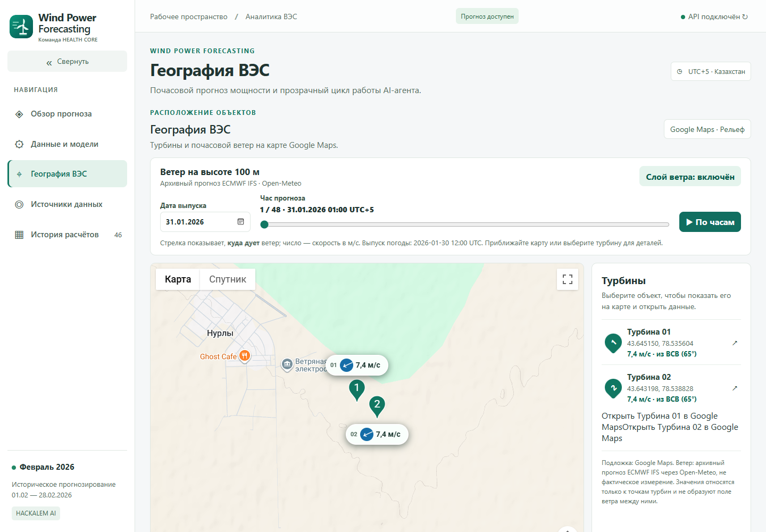Viewport: 766px width, 532px height.
Task: Select Турбина 02 in turbine list
Action: [671, 387]
